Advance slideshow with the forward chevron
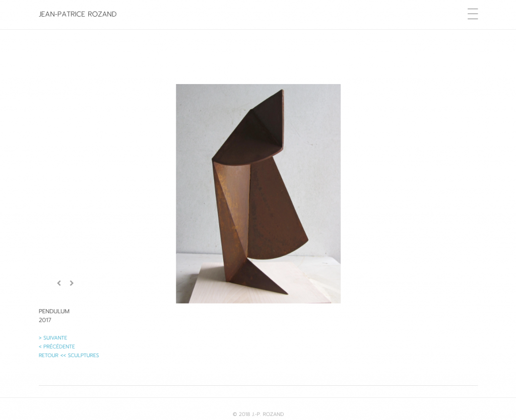This screenshot has width=516, height=420. [72, 283]
